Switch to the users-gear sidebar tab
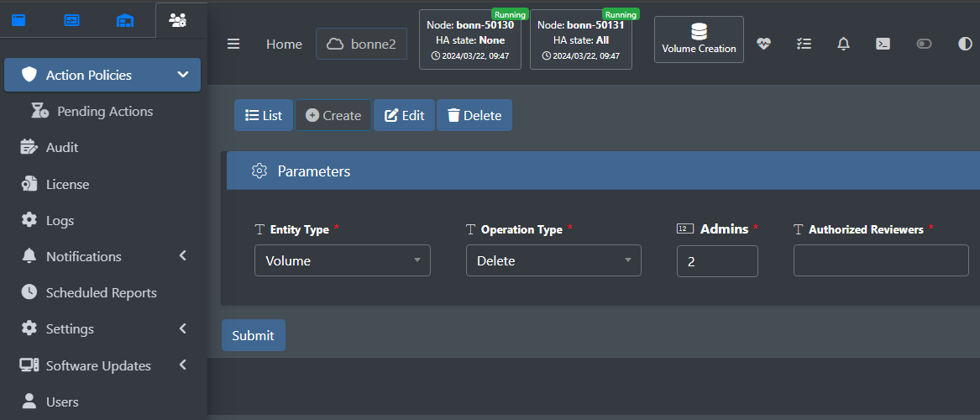The height and width of the screenshot is (420, 980). click(177, 20)
